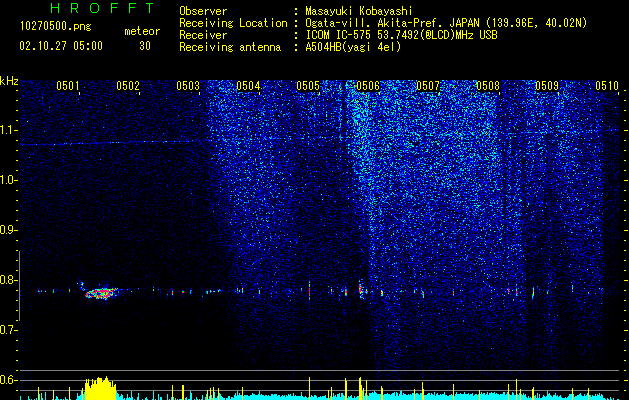629x400 pixels.
Task: Click the Receiving antenna label
Action: coord(230,47)
